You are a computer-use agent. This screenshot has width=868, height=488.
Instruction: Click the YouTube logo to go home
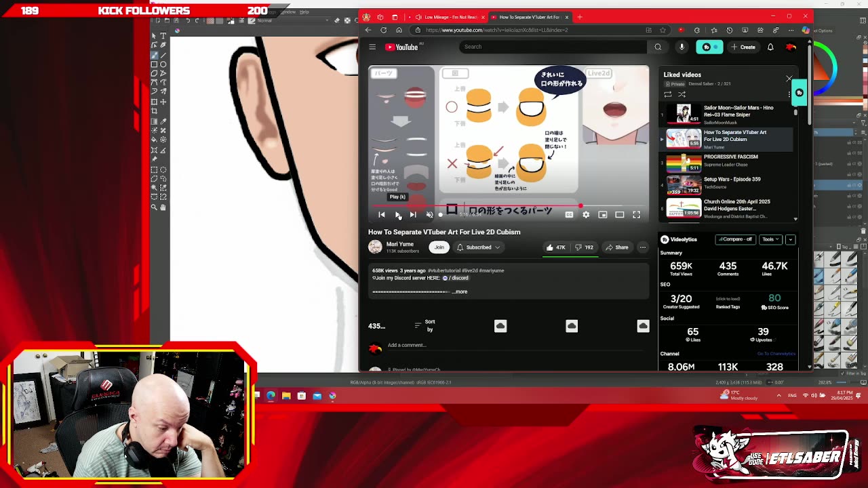[x=402, y=47]
